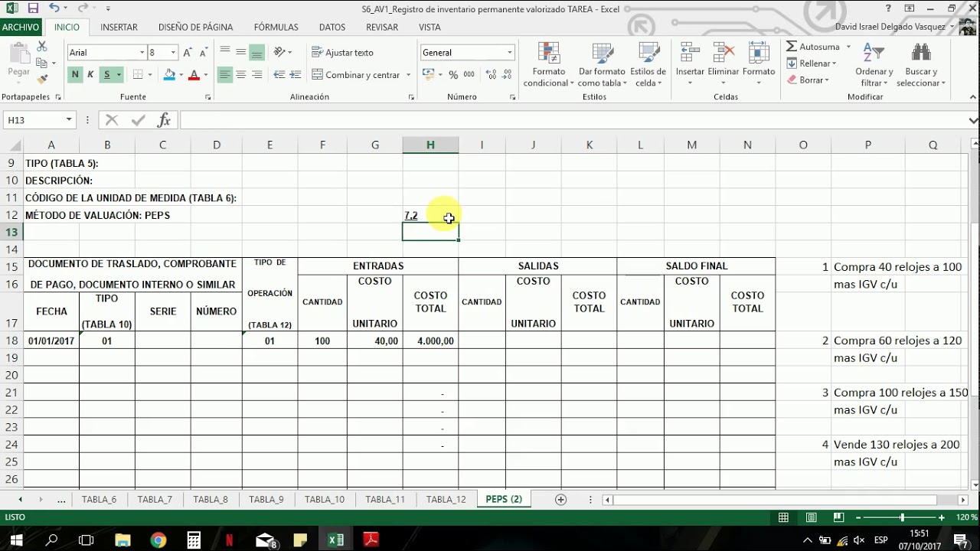Click the Eliminar cells button
The width and height of the screenshot is (980, 551).
click(x=724, y=65)
